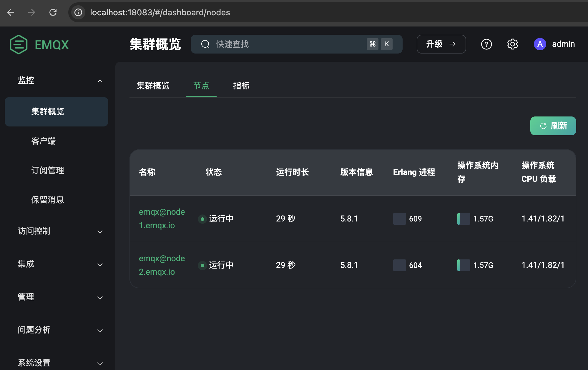This screenshot has width=588, height=370.
Task: Expand the 系统设置 menu section
Action: (x=57, y=363)
